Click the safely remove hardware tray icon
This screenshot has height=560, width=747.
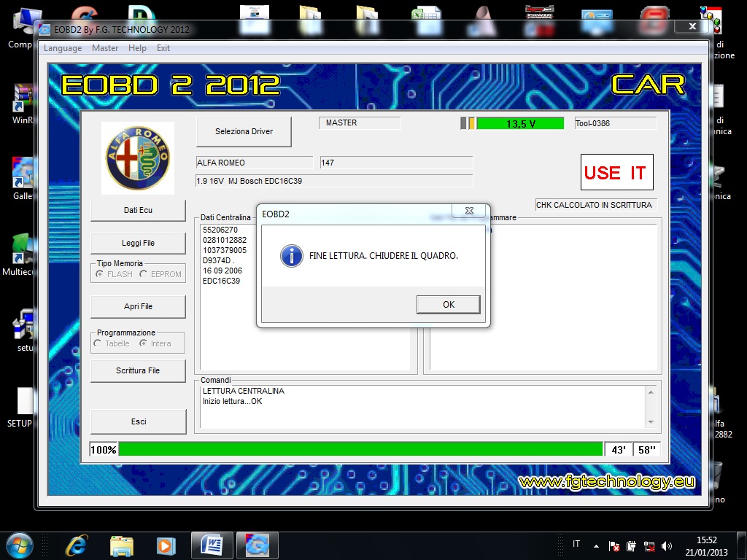(631, 546)
